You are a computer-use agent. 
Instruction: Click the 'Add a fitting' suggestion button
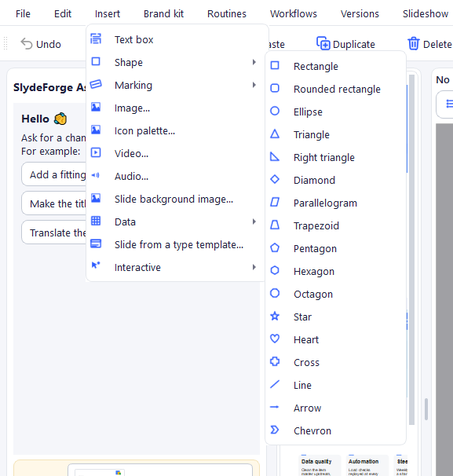point(54,174)
